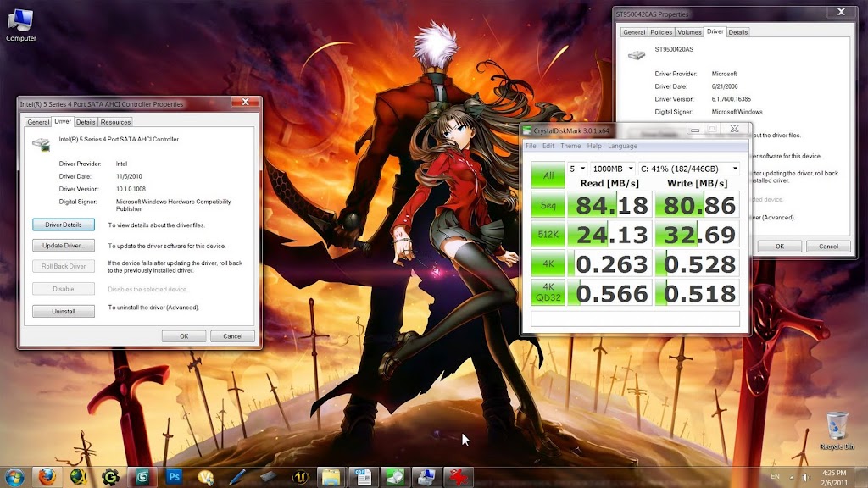Run the Seq benchmark

click(x=548, y=205)
